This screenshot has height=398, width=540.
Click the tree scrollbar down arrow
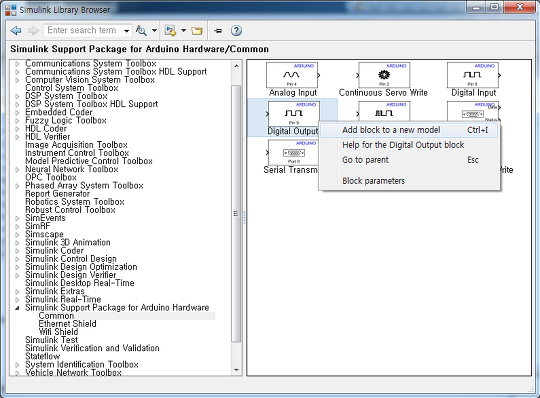coord(236,370)
